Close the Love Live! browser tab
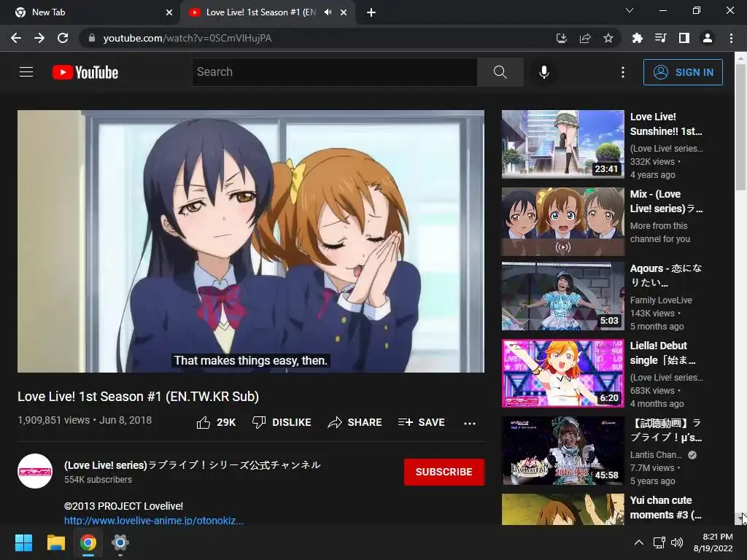The width and height of the screenshot is (747, 560). (x=344, y=12)
